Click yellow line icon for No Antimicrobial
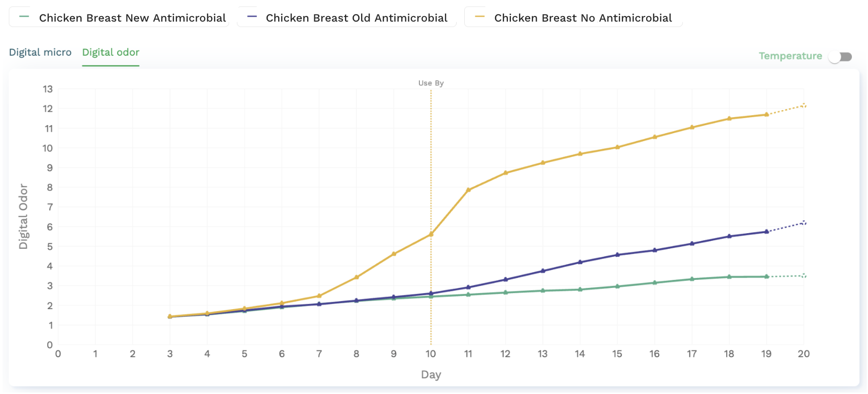 [x=480, y=17]
